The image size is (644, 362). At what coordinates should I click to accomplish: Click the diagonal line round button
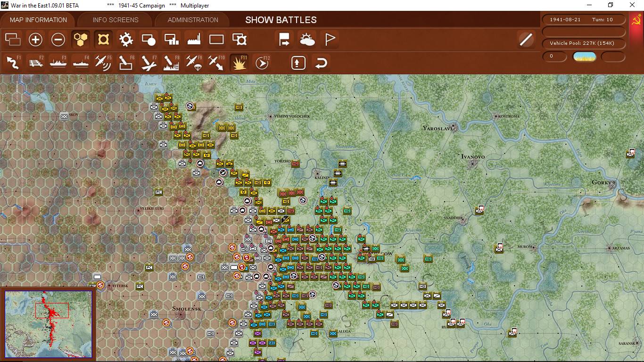[526, 40]
